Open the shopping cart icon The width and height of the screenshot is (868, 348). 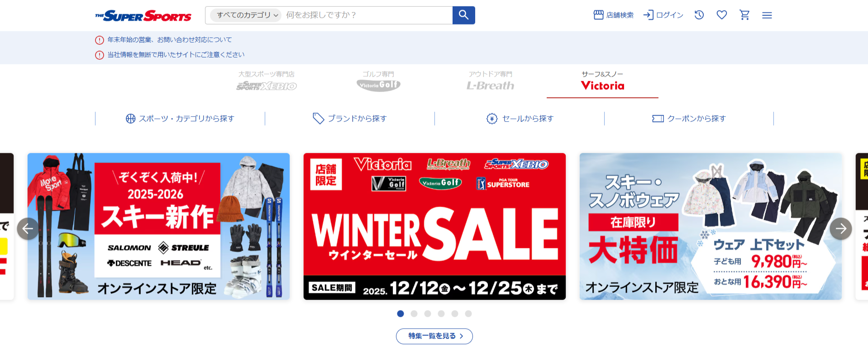pos(744,15)
